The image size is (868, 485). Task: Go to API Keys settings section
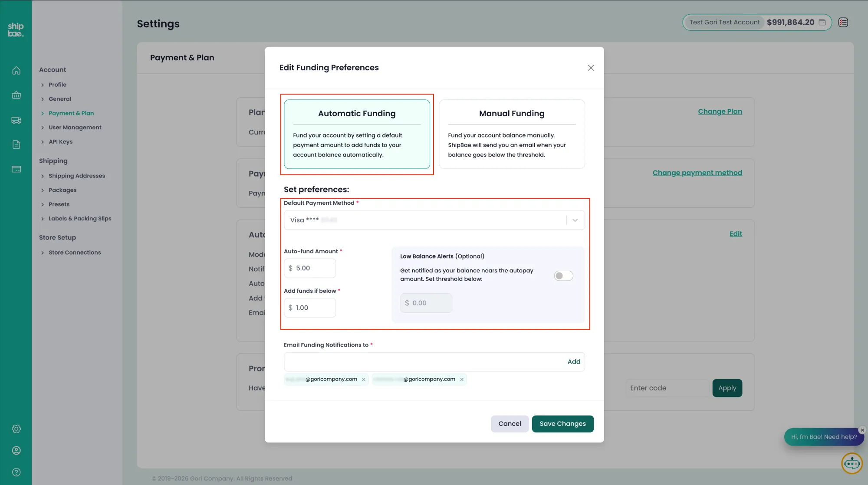tap(60, 142)
